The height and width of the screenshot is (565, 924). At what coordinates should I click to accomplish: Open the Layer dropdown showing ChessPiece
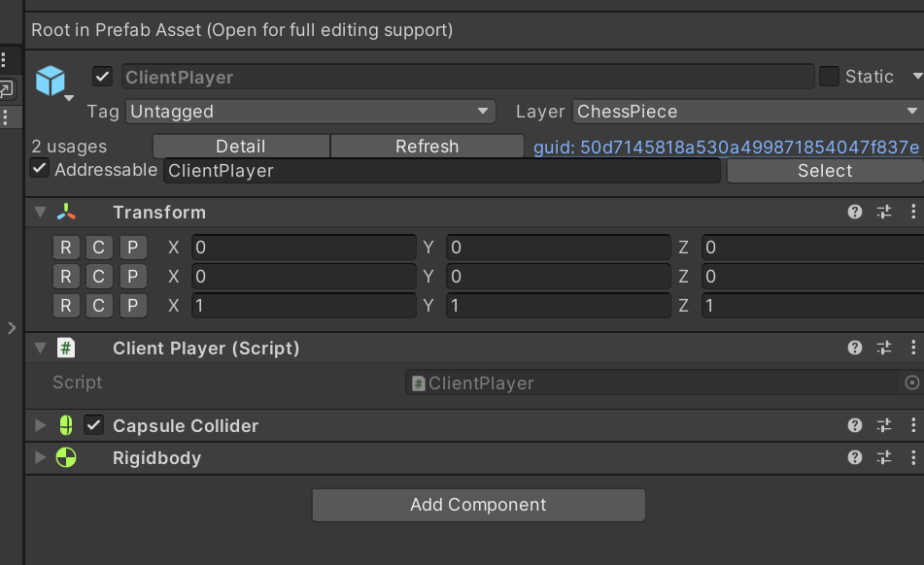(x=748, y=112)
